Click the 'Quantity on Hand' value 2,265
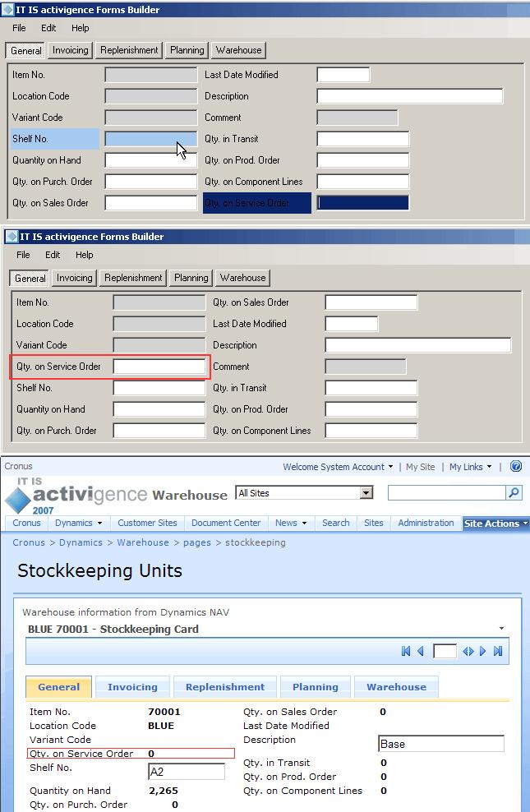Viewport: 530px width, 812px height. [164, 791]
